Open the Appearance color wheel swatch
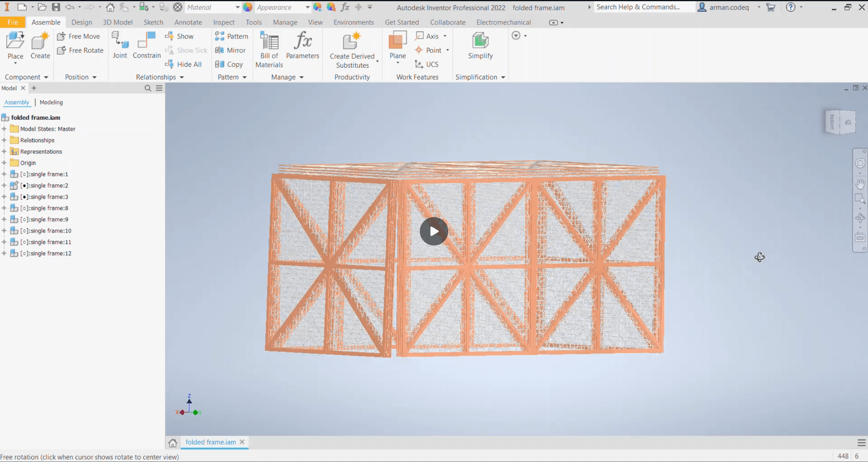The image size is (868, 462). [248, 7]
